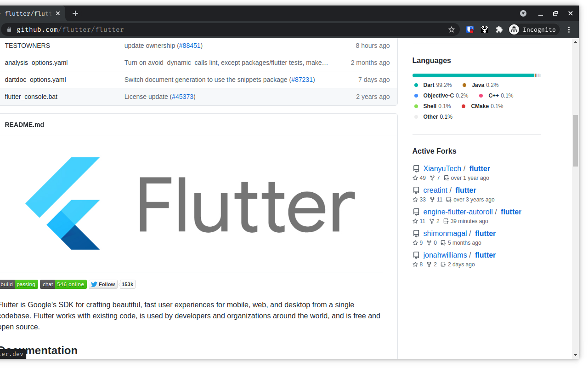Bookmark the page with the address bar star
Viewport: 588px width, 368px height.
pos(451,29)
